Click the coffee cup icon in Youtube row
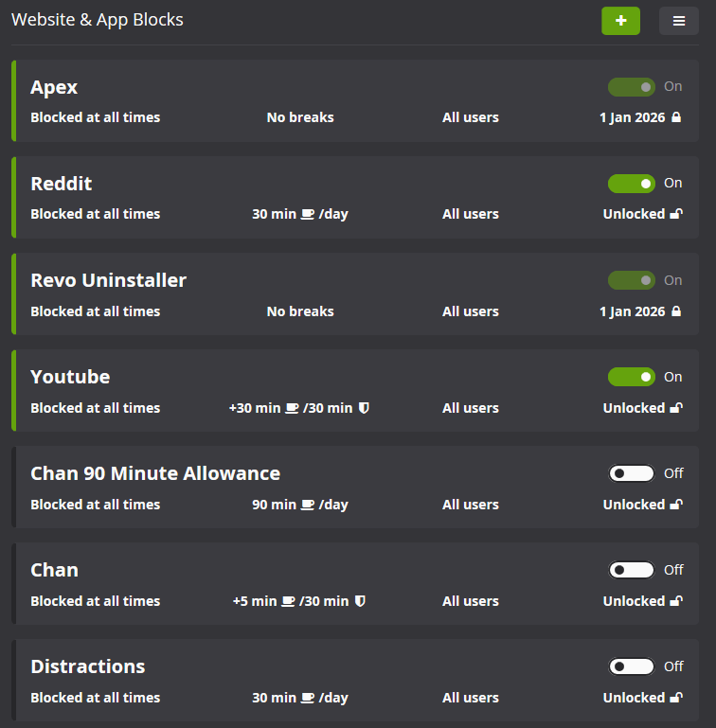The width and height of the screenshot is (716, 728). pyautogui.click(x=292, y=408)
